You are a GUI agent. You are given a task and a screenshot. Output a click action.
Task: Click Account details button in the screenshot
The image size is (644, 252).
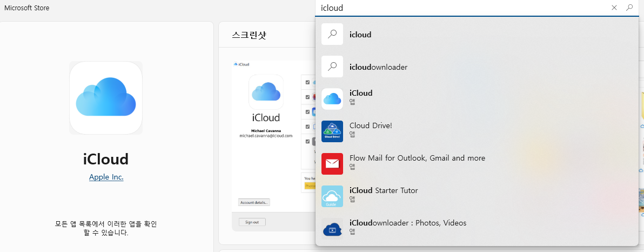[x=254, y=202]
